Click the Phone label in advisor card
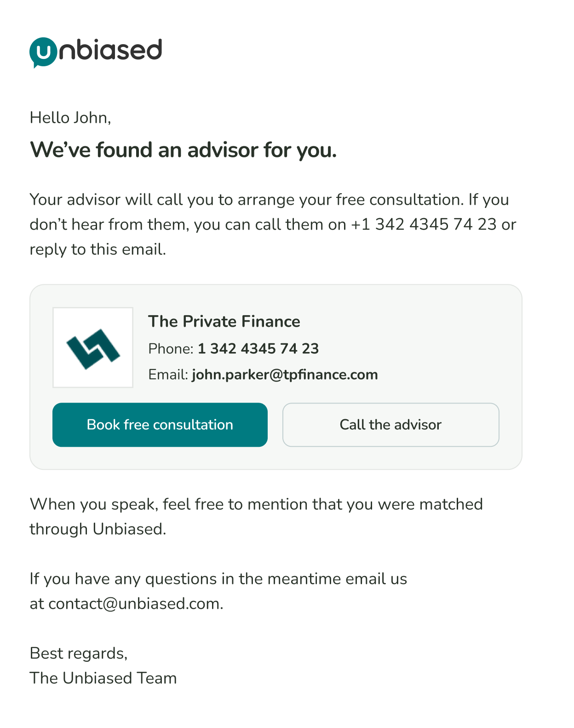The image size is (574, 728). tap(171, 349)
